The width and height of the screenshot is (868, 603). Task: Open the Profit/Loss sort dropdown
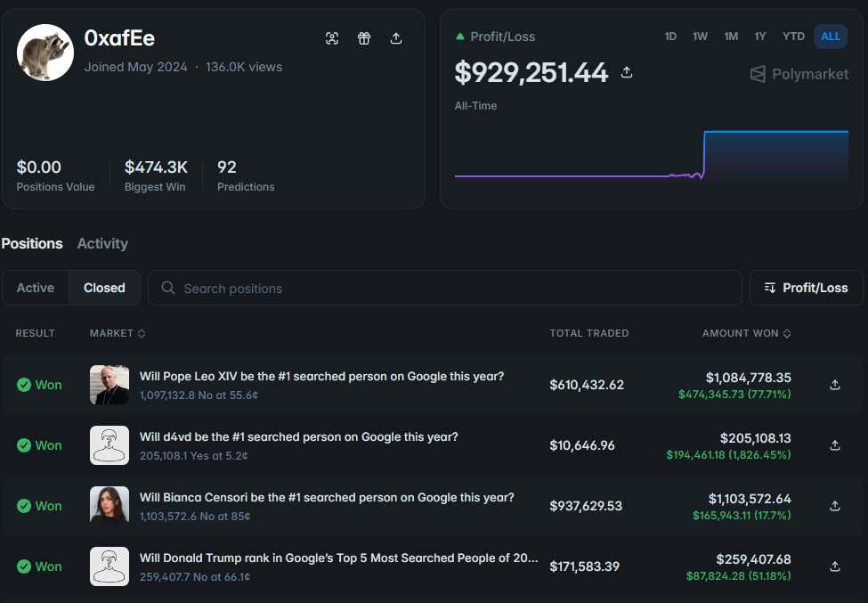click(806, 288)
